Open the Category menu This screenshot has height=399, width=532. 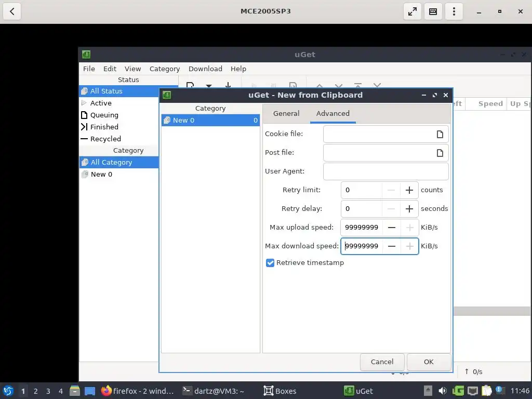[x=165, y=69]
